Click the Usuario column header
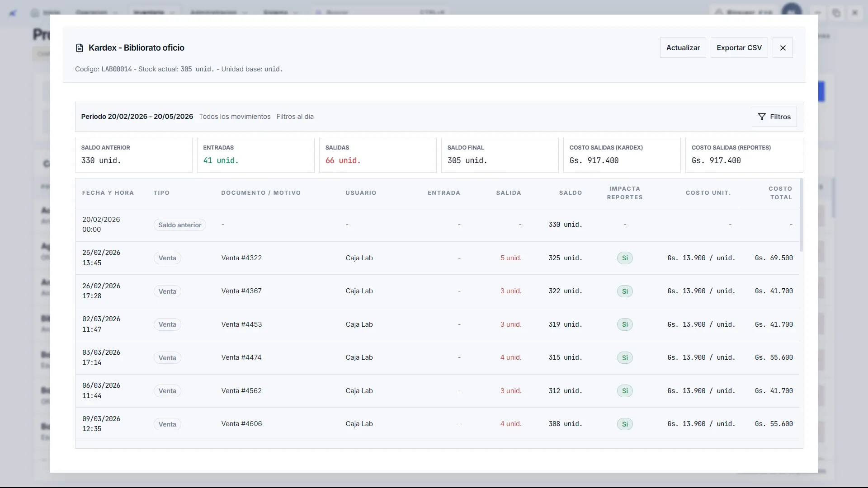The image size is (868, 488). (361, 193)
